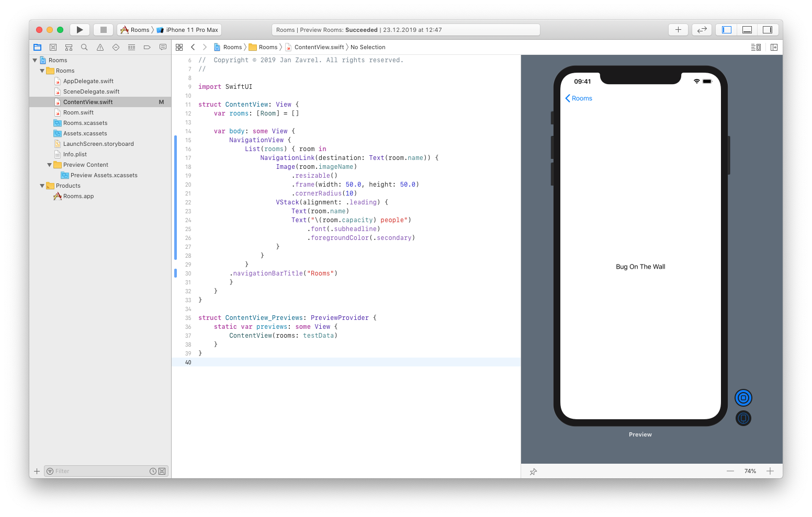
Task: Stop the running app with the stop button
Action: click(x=103, y=30)
